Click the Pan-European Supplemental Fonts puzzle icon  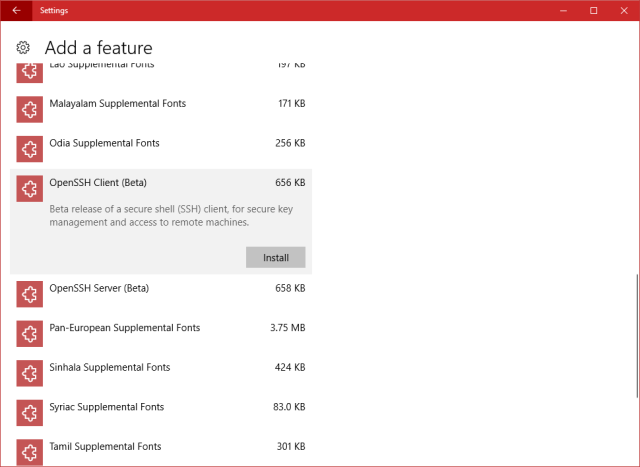[x=29, y=334]
